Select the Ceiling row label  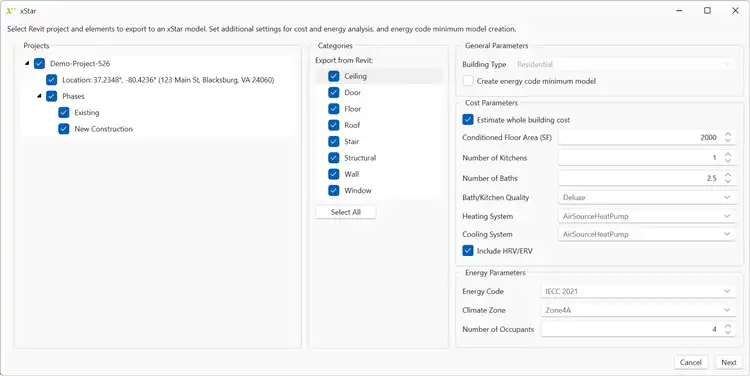click(x=355, y=76)
